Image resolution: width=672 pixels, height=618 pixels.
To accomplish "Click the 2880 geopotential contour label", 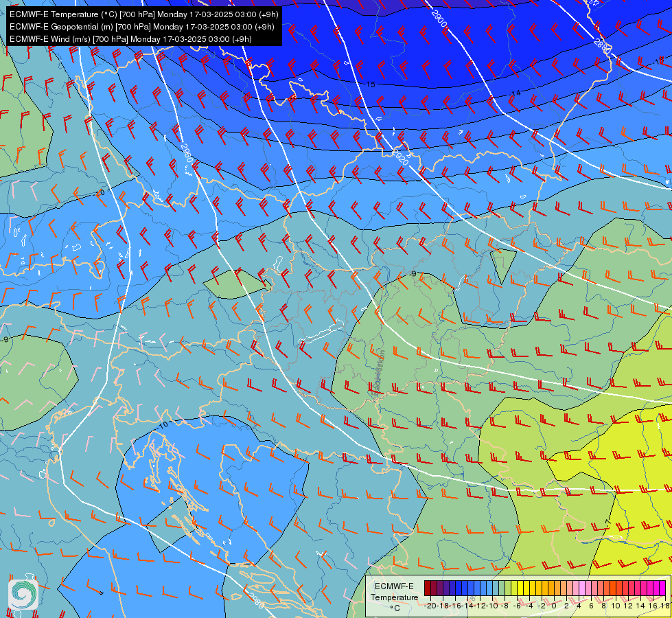I will (x=602, y=46).
